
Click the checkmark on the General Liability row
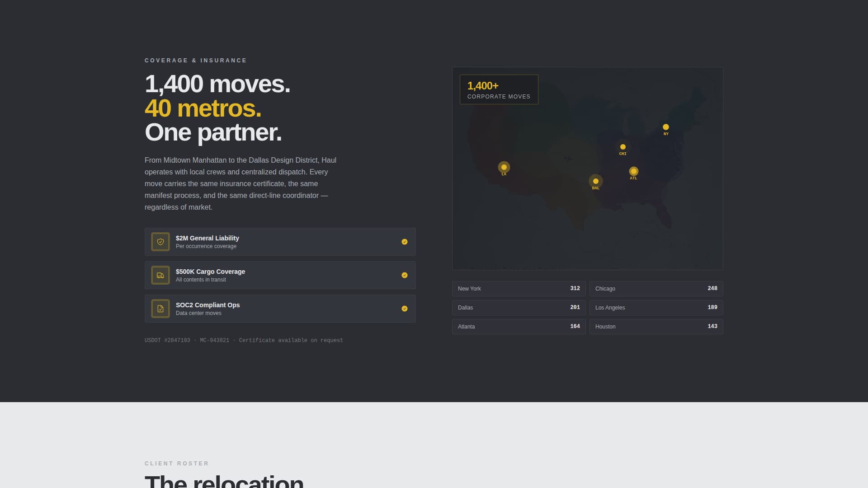[x=405, y=242]
